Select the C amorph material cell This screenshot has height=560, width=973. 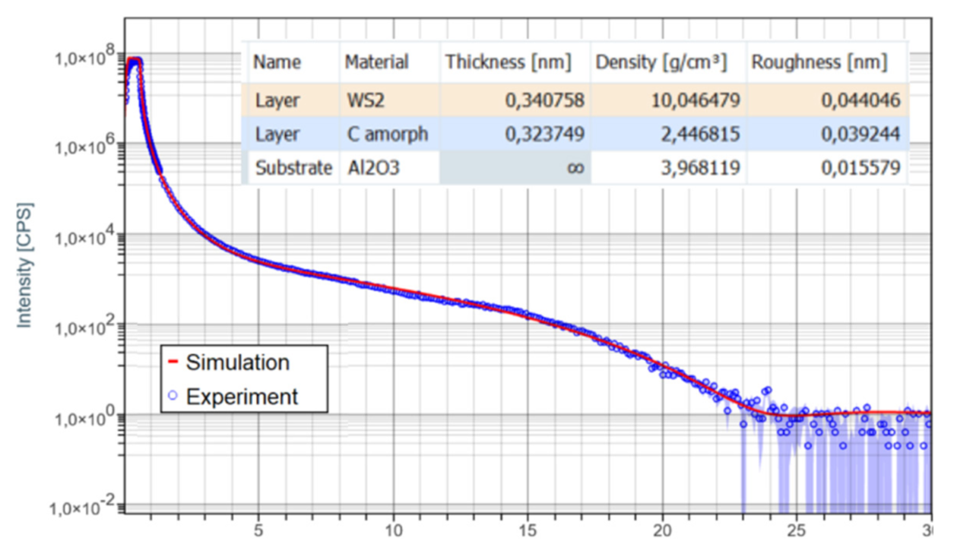tap(386, 134)
